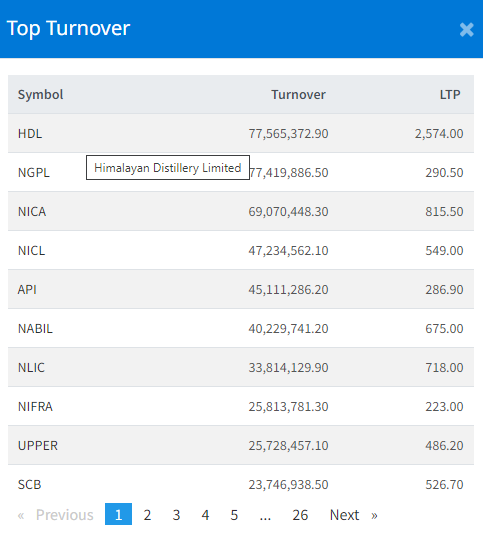Open the NIFRA symbol
Viewport: 483px width, 549px height.
(35, 406)
